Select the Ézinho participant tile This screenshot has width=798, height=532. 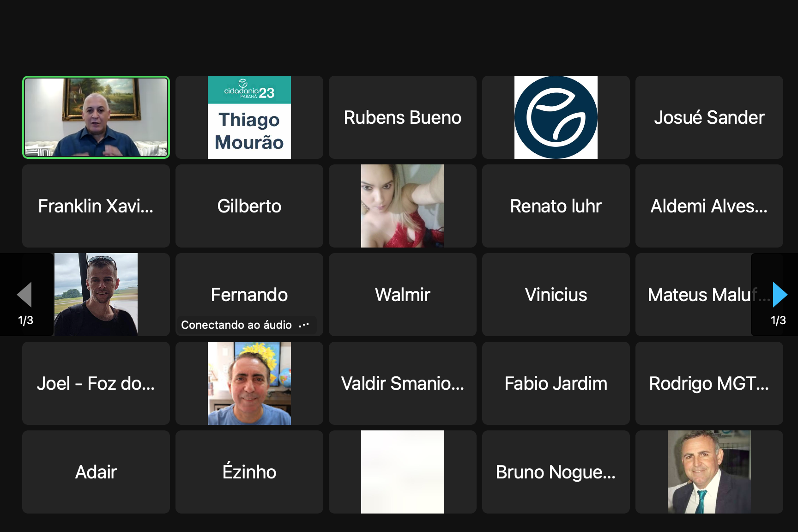[249, 472]
